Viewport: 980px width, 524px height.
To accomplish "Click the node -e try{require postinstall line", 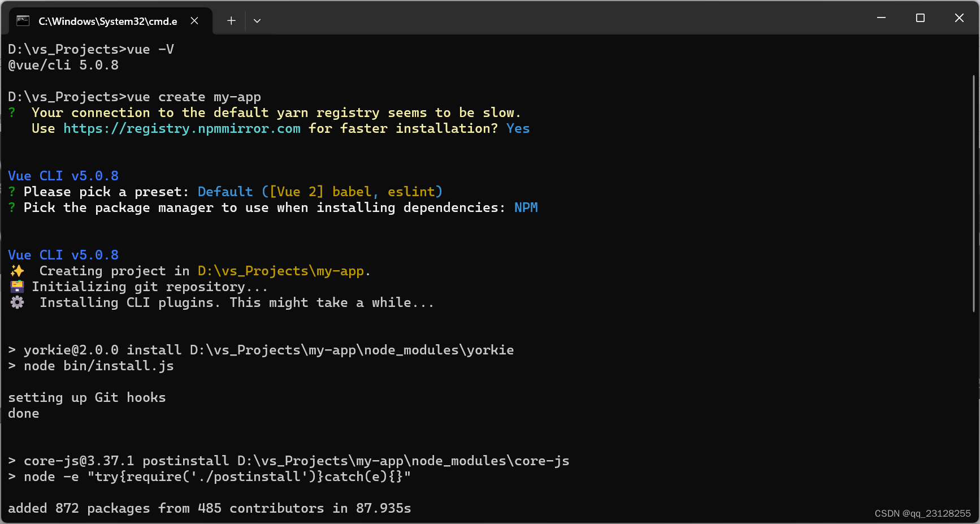I will tap(210, 477).
